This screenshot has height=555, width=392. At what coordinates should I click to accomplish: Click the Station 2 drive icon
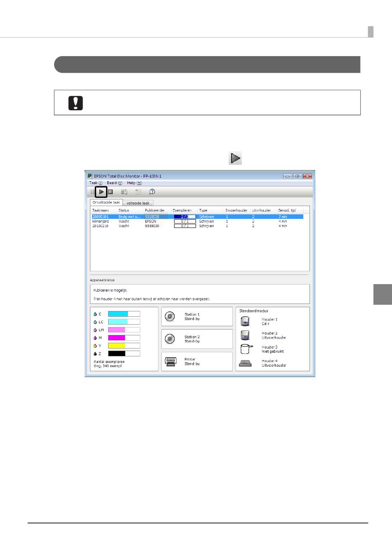pos(170,339)
